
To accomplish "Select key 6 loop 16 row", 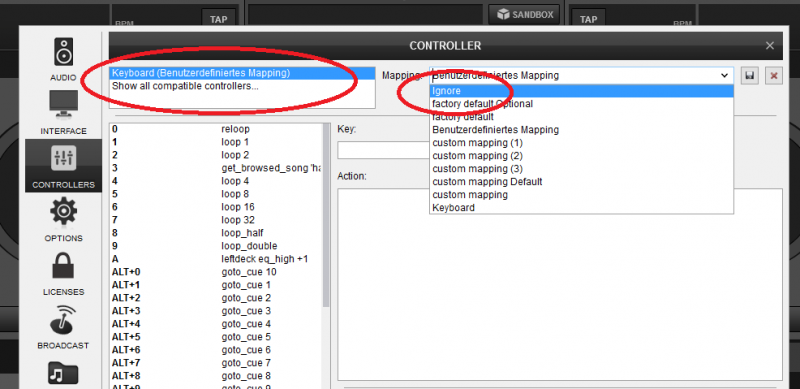I will coord(216,207).
